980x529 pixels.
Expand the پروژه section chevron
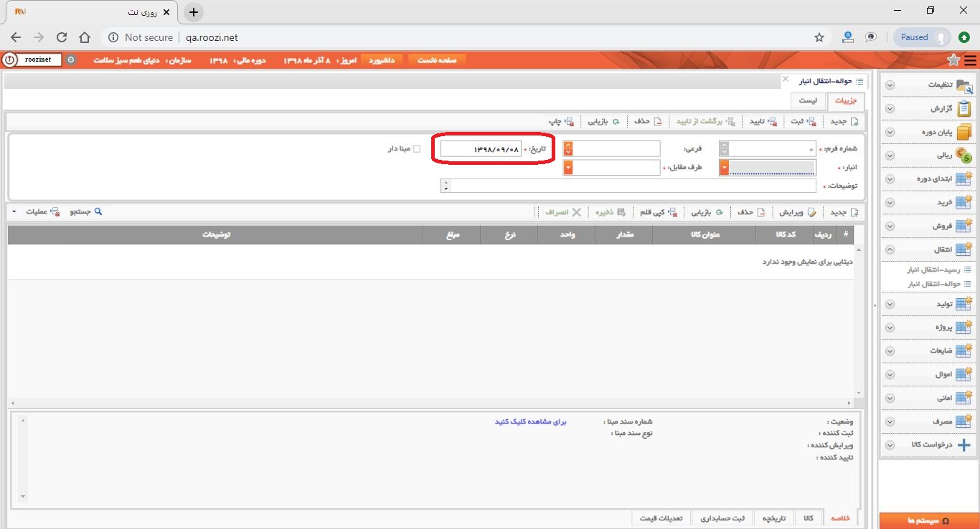tap(890, 328)
